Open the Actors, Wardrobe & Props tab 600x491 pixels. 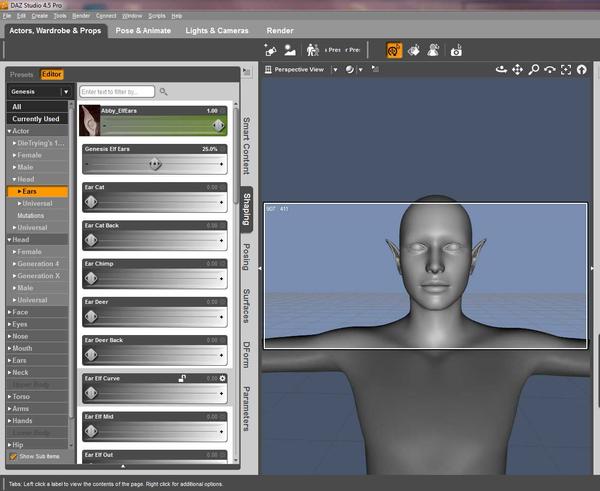pyautogui.click(x=55, y=31)
